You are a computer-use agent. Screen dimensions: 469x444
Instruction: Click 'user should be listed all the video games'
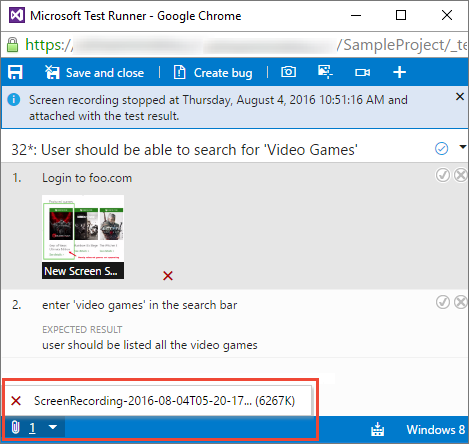tap(150, 345)
